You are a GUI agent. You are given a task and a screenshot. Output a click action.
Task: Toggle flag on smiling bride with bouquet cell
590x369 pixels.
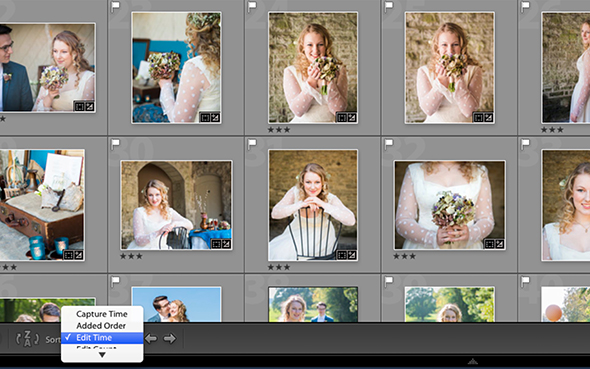coord(252,6)
